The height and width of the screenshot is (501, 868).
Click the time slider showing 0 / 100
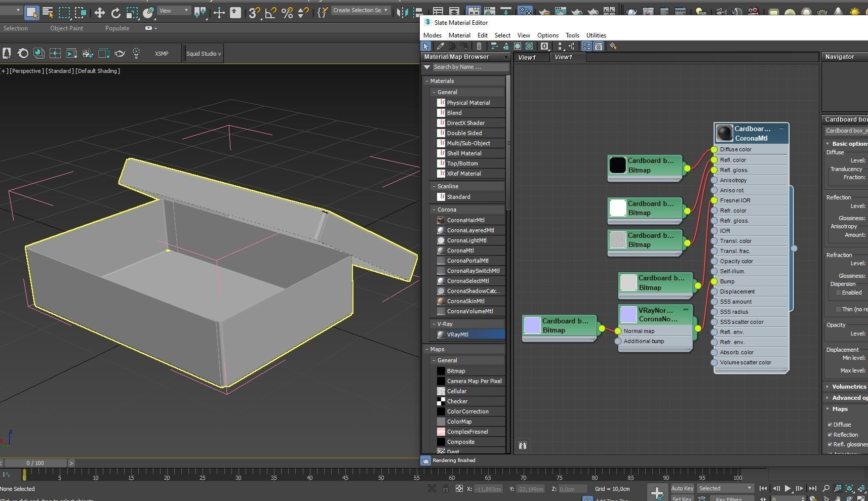click(x=35, y=463)
